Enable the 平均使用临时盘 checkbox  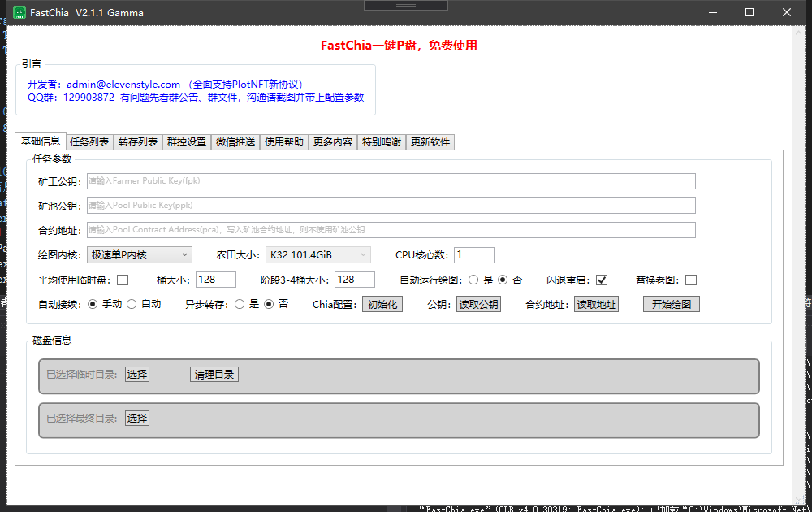click(x=123, y=280)
